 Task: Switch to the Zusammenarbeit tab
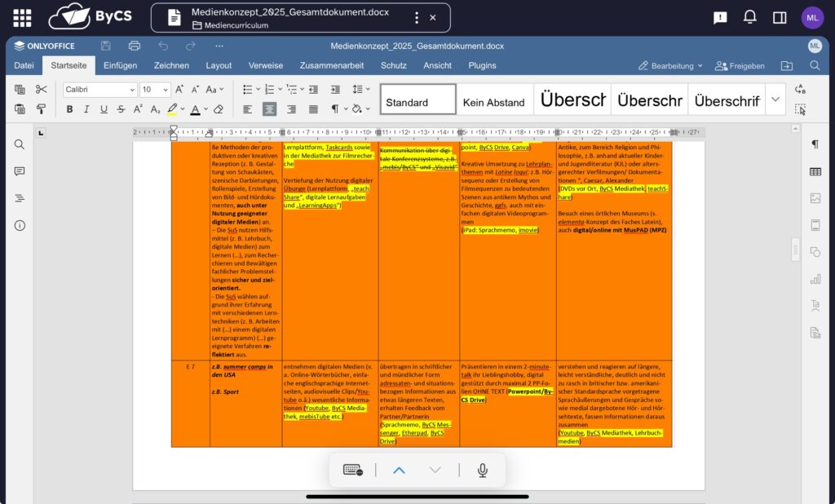point(332,65)
